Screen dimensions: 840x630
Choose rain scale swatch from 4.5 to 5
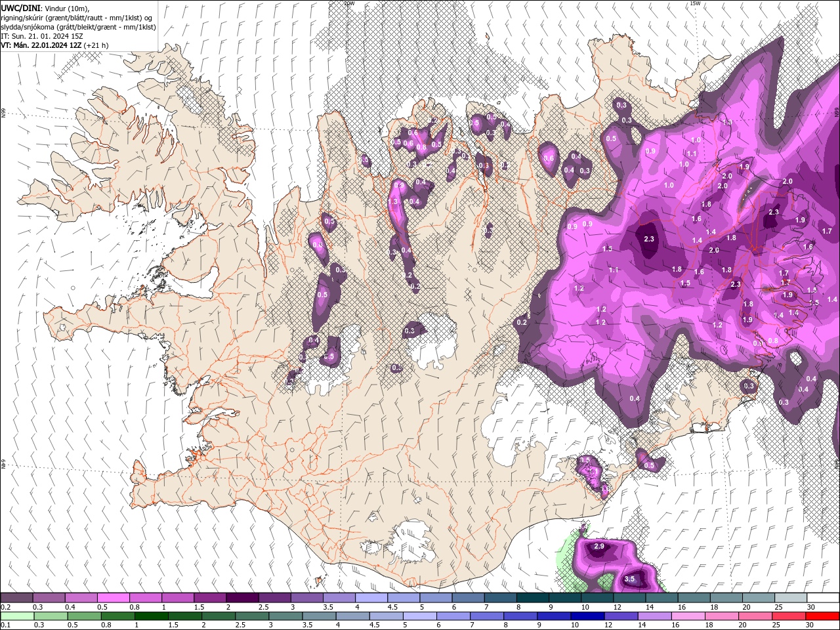click(387, 616)
